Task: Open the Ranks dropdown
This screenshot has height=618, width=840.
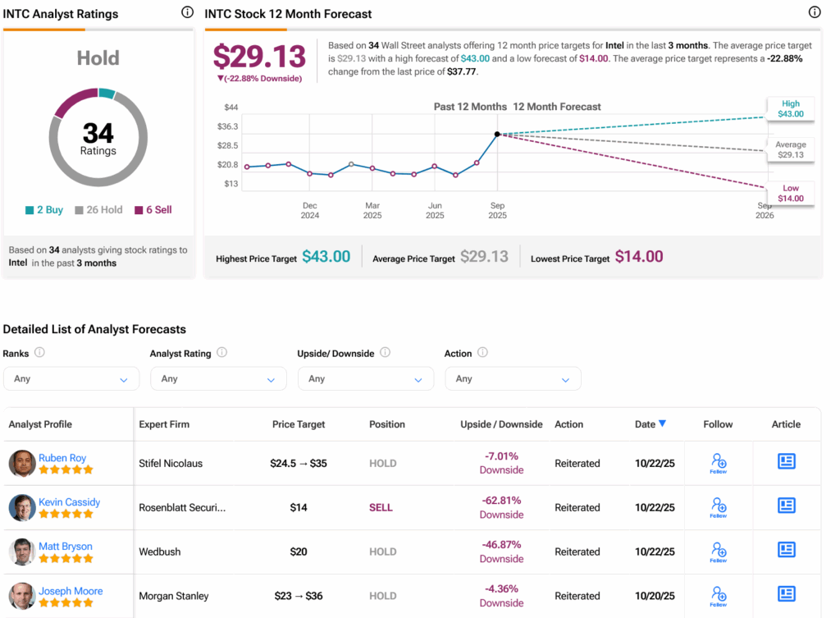Action: (x=71, y=379)
